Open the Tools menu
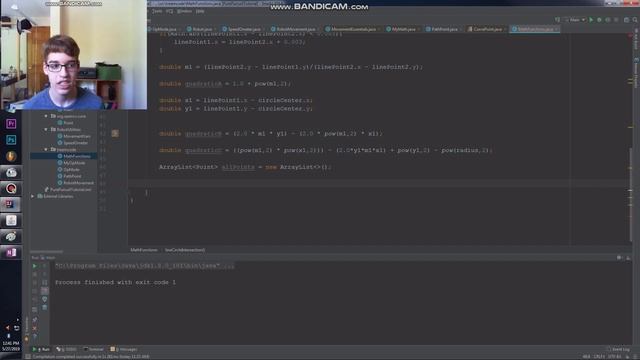640x360 pixels. (x=157, y=11)
